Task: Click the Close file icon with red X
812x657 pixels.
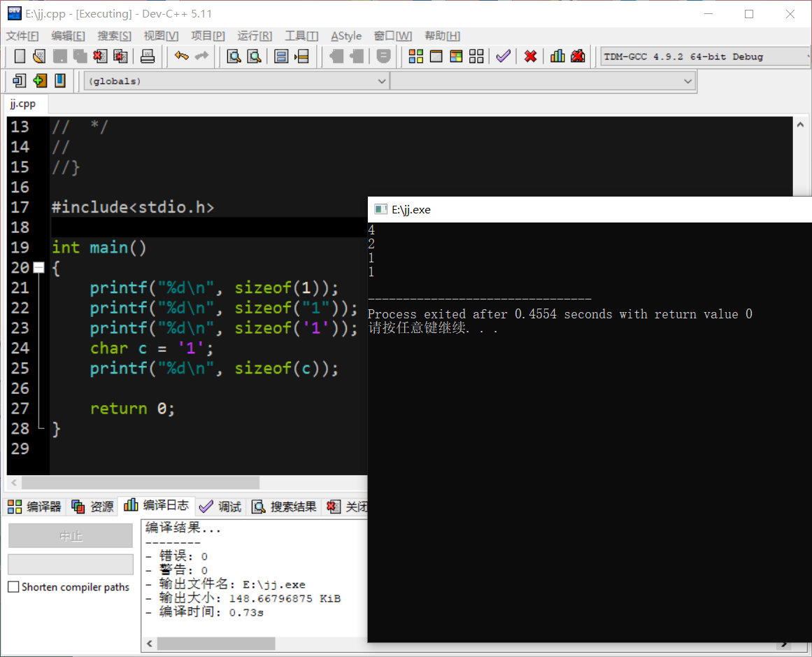Action: click(100, 56)
